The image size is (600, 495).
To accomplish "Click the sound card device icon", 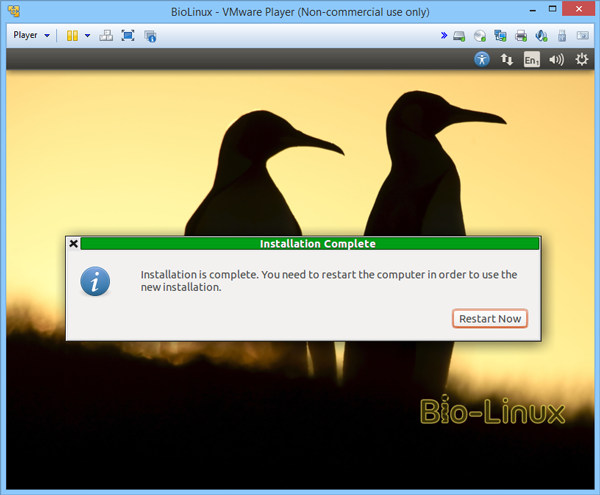I will [541, 36].
